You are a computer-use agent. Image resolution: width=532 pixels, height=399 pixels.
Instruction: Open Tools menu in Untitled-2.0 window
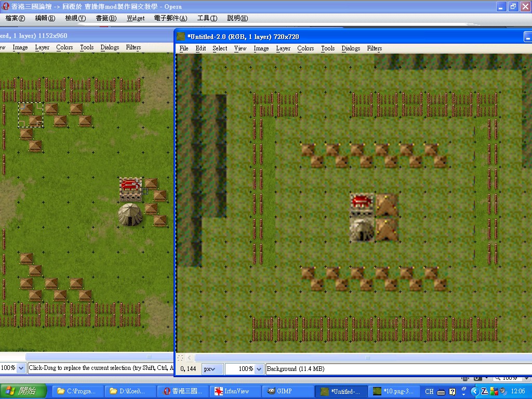tap(328, 48)
